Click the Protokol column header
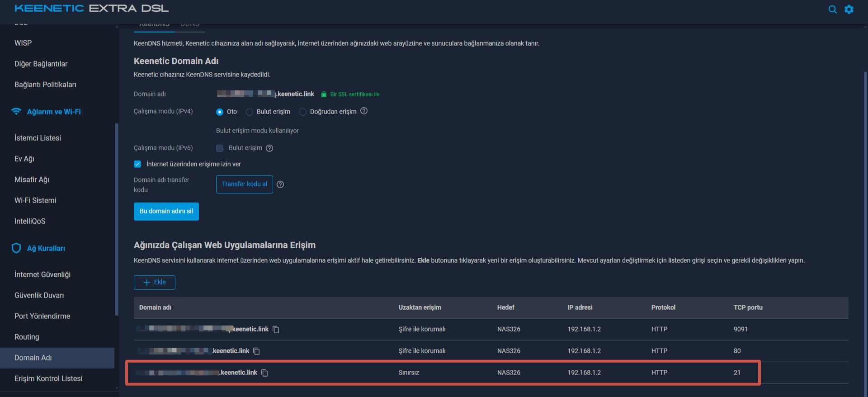Image resolution: width=868 pixels, height=397 pixels. [x=663, y=307]
